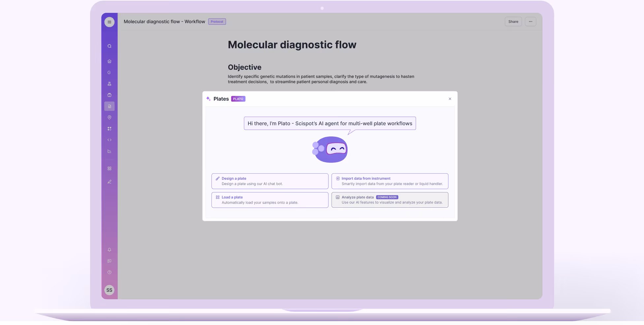Click the sparkle icon beside Plates title
The width and height of the screenshot is (644, 325).
click(208, 99)
